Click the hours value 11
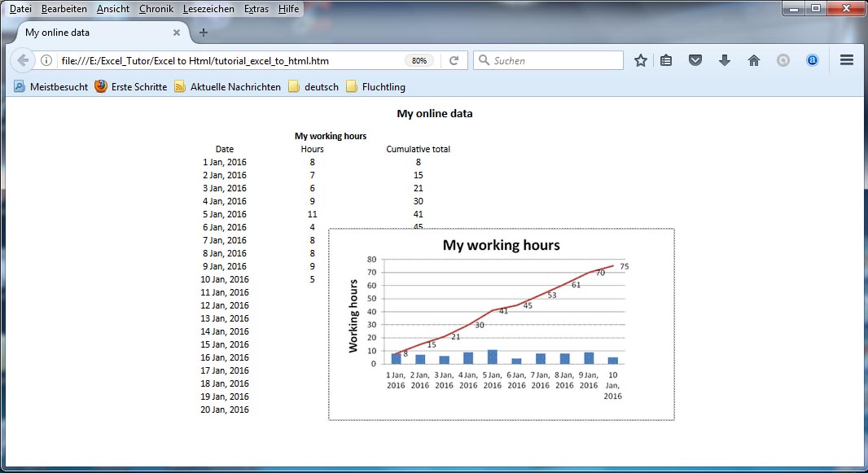The image size is (868, 473). click(x=312, y=214)
